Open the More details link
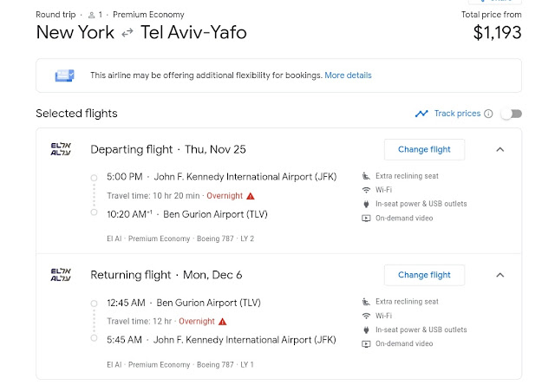This screenshot has height=392, width=555. pos(348,75)
